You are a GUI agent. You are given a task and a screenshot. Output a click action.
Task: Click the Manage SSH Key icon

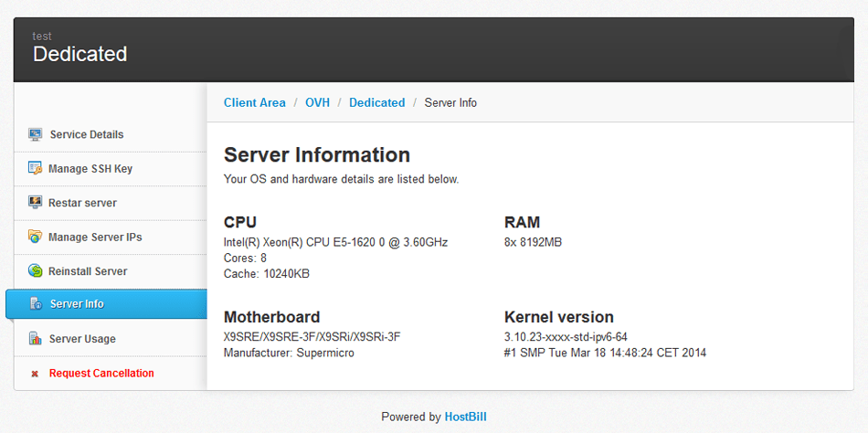click(35, 168)
